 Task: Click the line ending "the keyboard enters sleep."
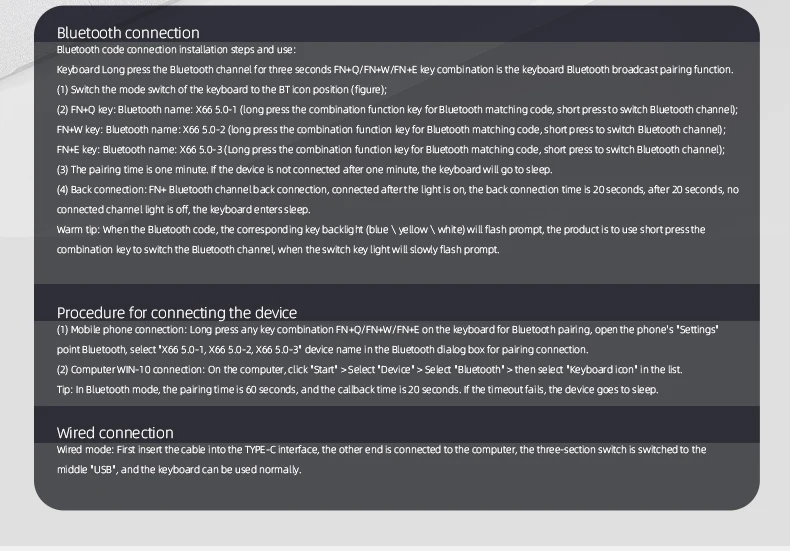(184, 210)
